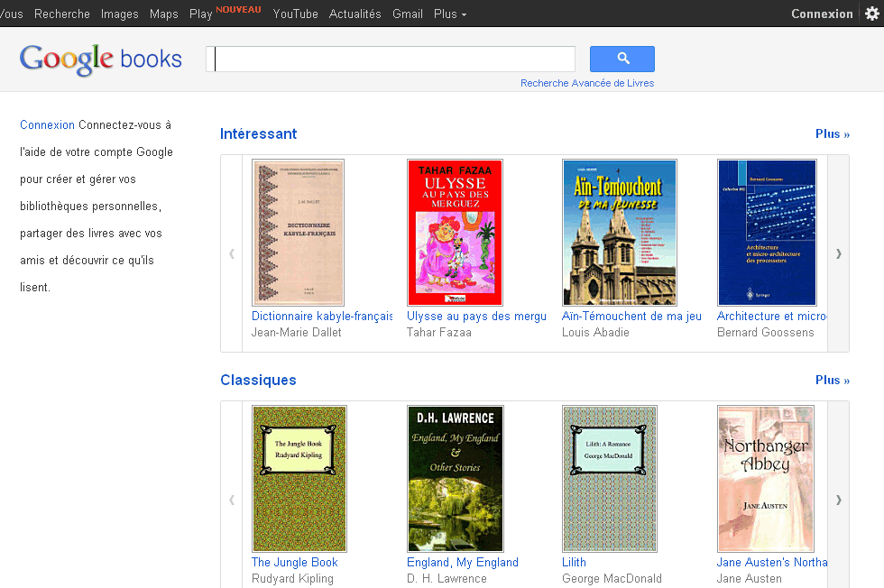This screenshot has width=884, height=588.
Task: Click the Lilith title link
Action: pyautogui.click(x=574, y=562)
